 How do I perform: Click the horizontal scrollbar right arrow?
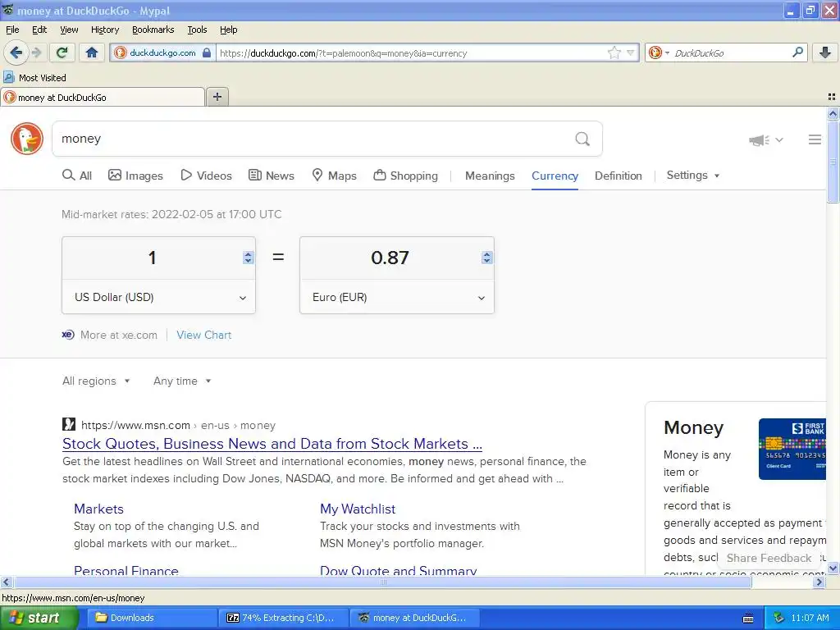pyautogui.click(x=819, y=582)
